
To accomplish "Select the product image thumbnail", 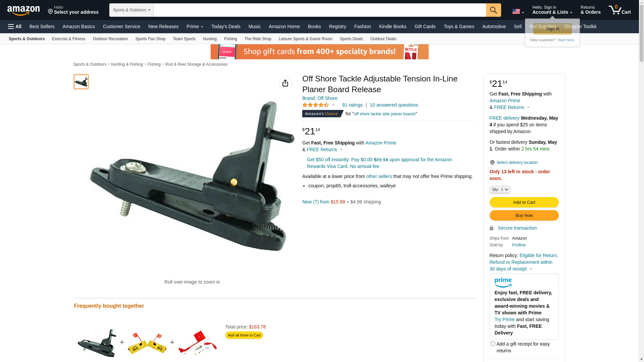I will click(x=81, y=82).
